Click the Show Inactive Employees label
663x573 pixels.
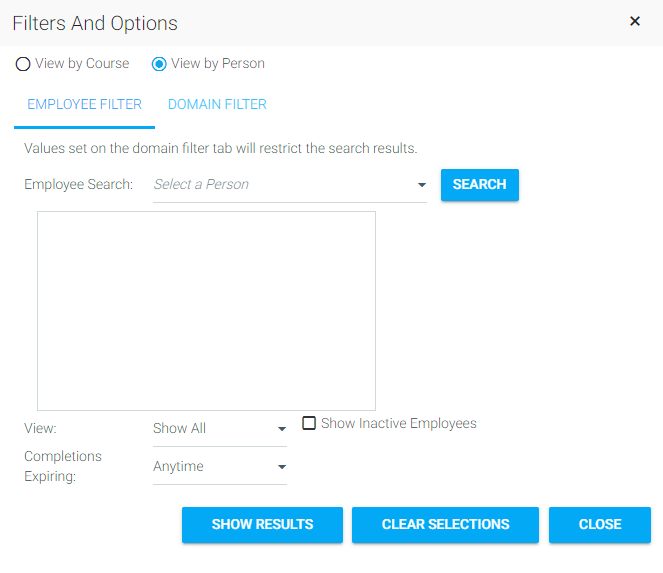(x=399, y=423)
